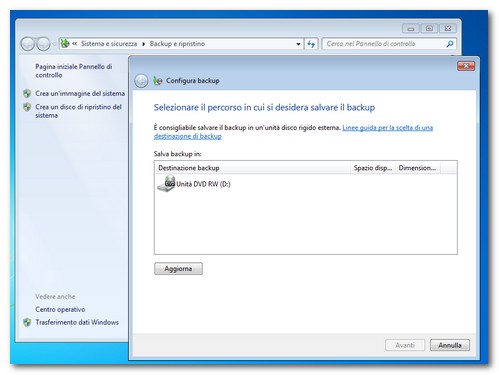Click the forward arrow in Control Panel window

coord(43,44)
